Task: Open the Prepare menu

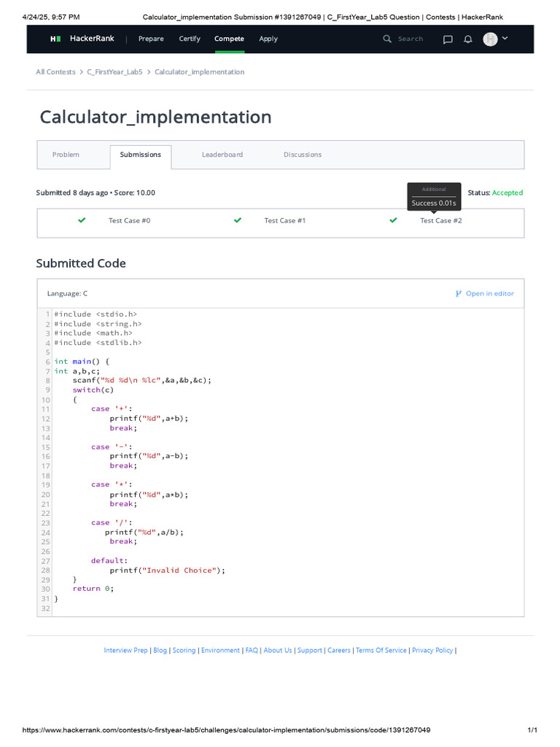Action: tap(151, 39)
